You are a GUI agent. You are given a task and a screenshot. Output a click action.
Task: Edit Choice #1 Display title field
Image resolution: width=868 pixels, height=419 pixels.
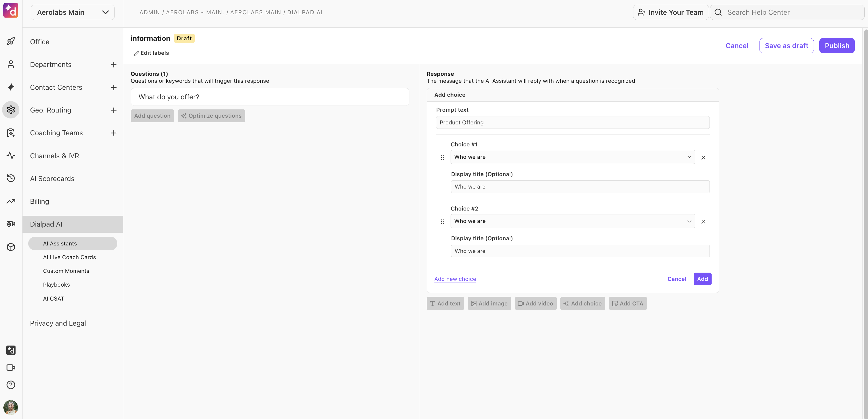[x=580, y=187]
